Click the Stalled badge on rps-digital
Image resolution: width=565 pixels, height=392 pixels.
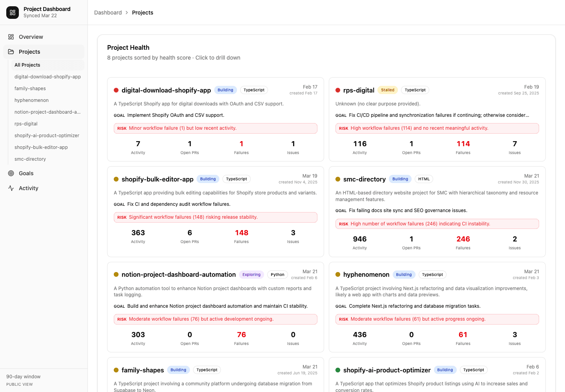point(388,90)
